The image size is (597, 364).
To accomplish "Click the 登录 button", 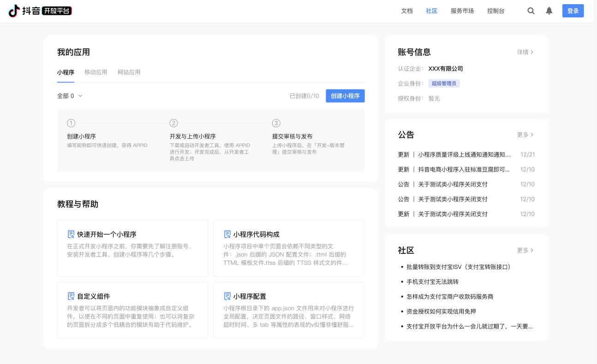I will [x=573, y=11].
